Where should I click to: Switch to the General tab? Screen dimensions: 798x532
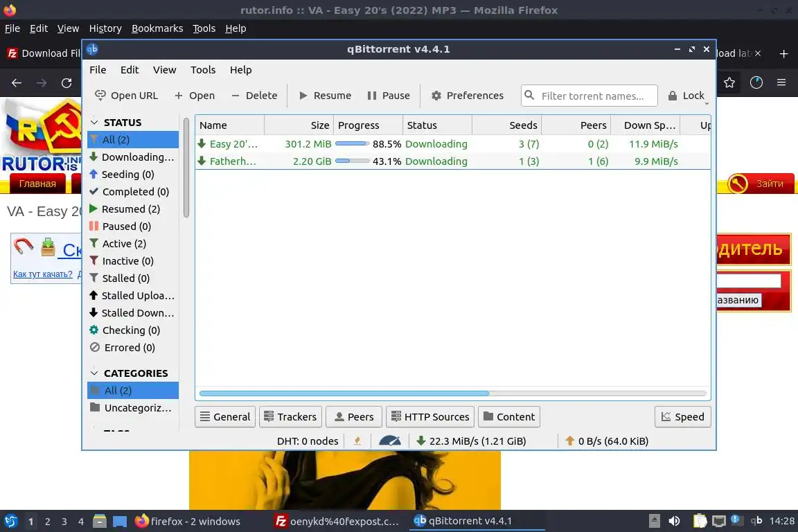(x=225, y=416)
